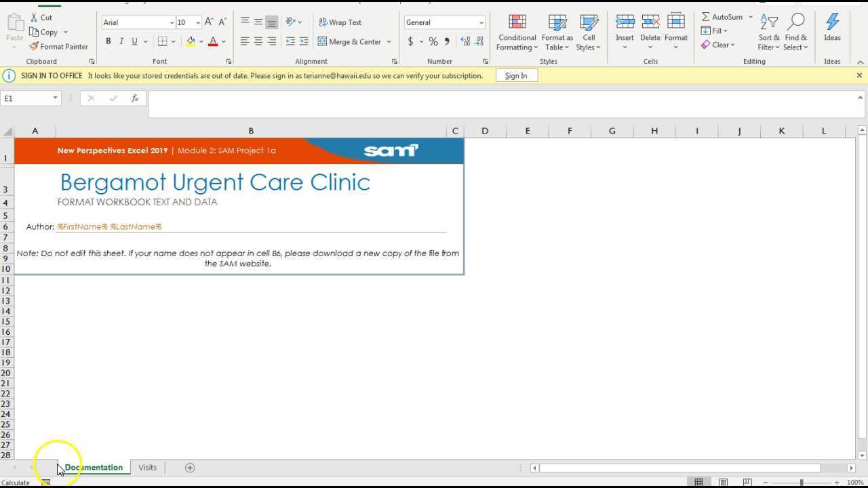The height and width of the screenshot is (488, 868).
Task: Toggle italic formatting
Action: coord(121,41)
